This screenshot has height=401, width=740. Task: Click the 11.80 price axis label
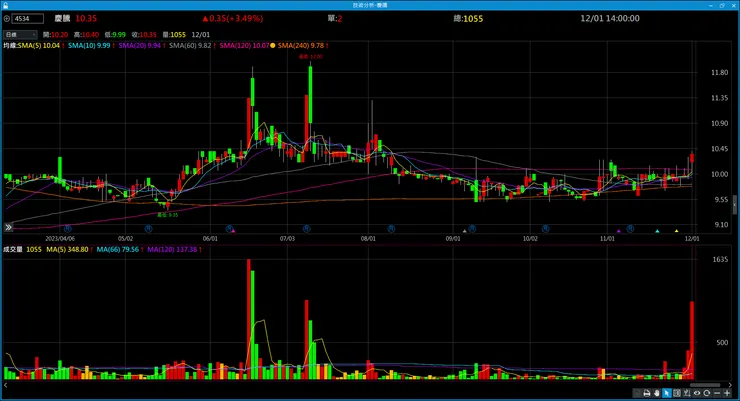[x=719, y=73]
